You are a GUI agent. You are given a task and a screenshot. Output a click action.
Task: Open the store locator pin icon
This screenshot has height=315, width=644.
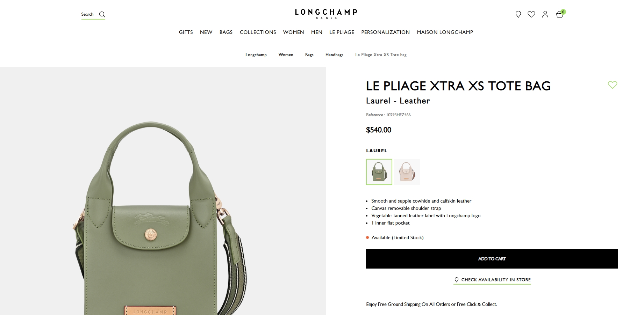[518, 14]
